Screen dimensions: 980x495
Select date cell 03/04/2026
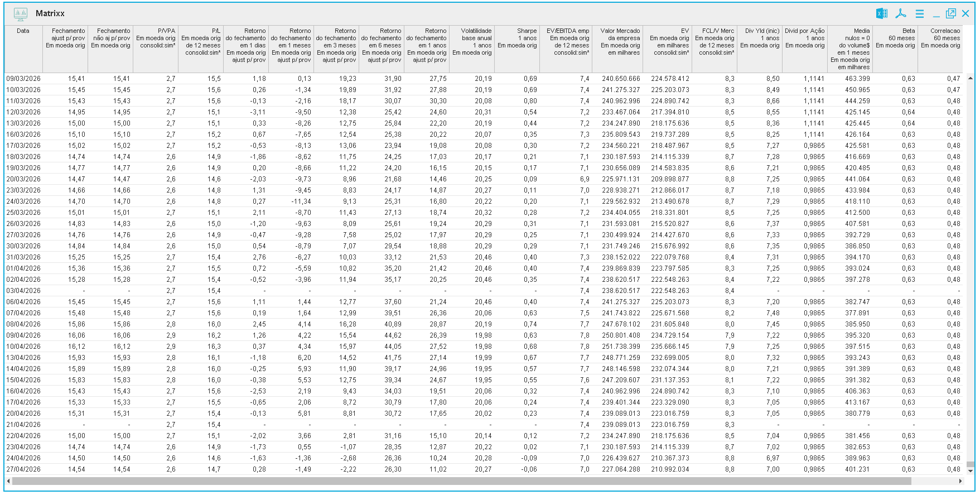pyautogui.click(x=23, y=291)
